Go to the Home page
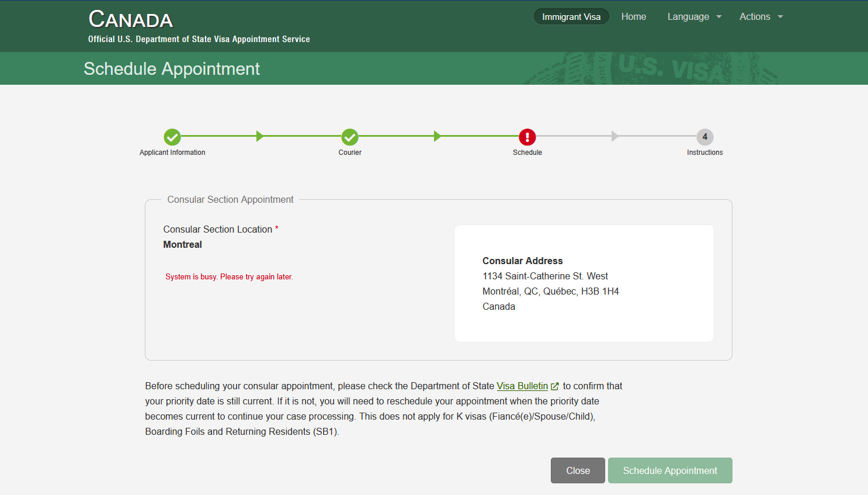Image resolution: width=868 pixels, height=495 pixels. 633,17
